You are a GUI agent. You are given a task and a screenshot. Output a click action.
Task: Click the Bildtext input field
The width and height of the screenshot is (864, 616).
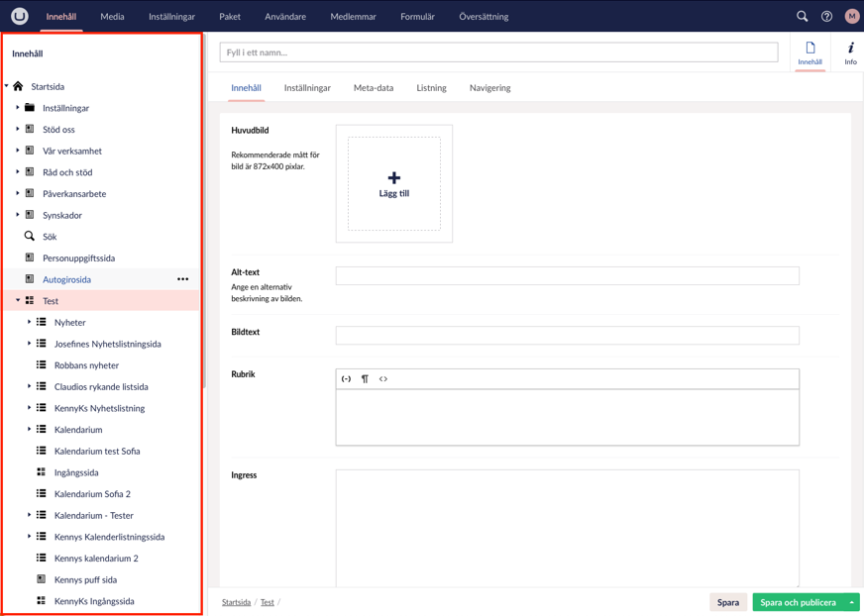click(567, 335)
